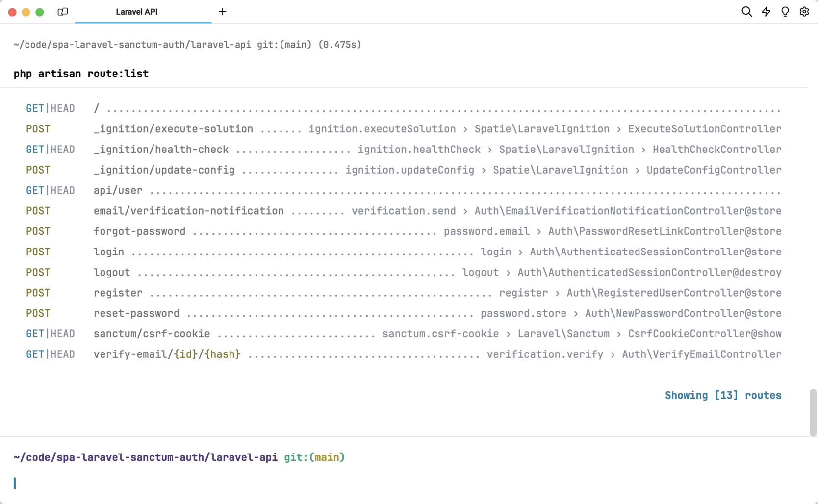Open Warp AI with the lightning bolt icon
Screen dimensions: 818x504
pos(766,11)
